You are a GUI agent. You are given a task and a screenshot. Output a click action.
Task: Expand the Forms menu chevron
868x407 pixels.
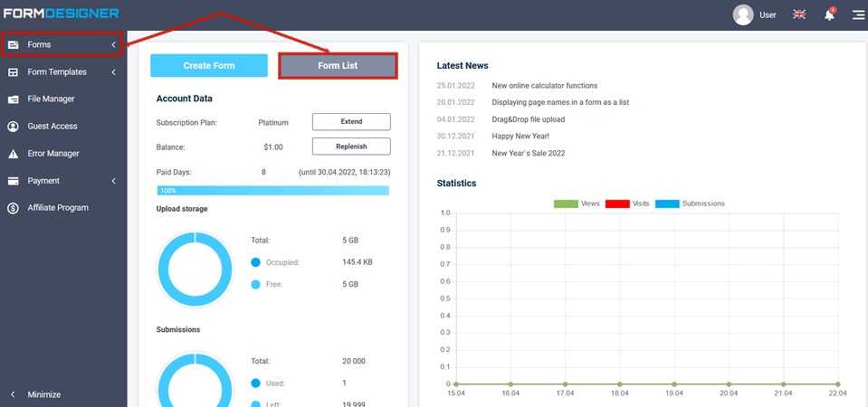coord(113,45)
